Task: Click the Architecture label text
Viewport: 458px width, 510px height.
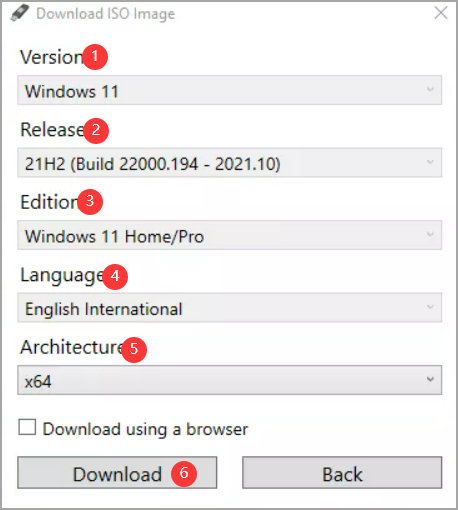Action: 72,347
